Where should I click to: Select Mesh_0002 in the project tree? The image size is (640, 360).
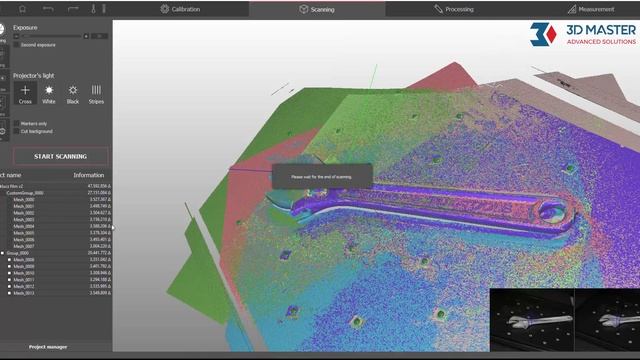(x=24, y=213)
